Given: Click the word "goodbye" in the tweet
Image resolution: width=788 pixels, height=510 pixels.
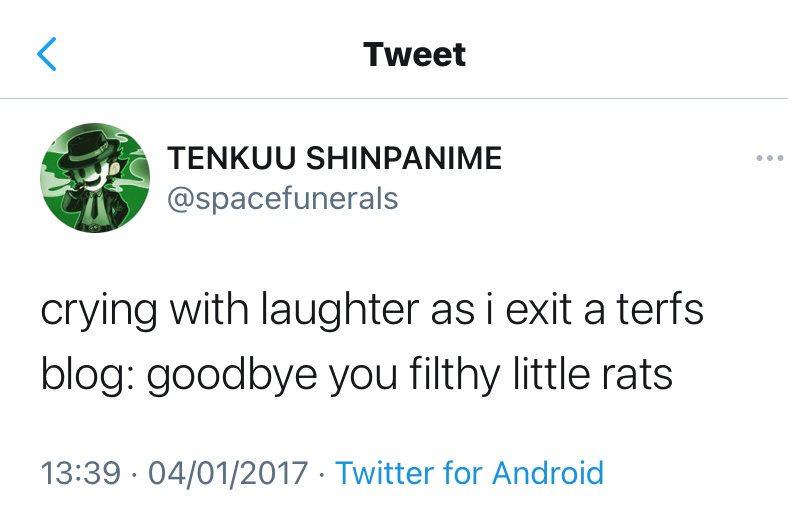Looking at the screenshot, I should pos(232,376).
